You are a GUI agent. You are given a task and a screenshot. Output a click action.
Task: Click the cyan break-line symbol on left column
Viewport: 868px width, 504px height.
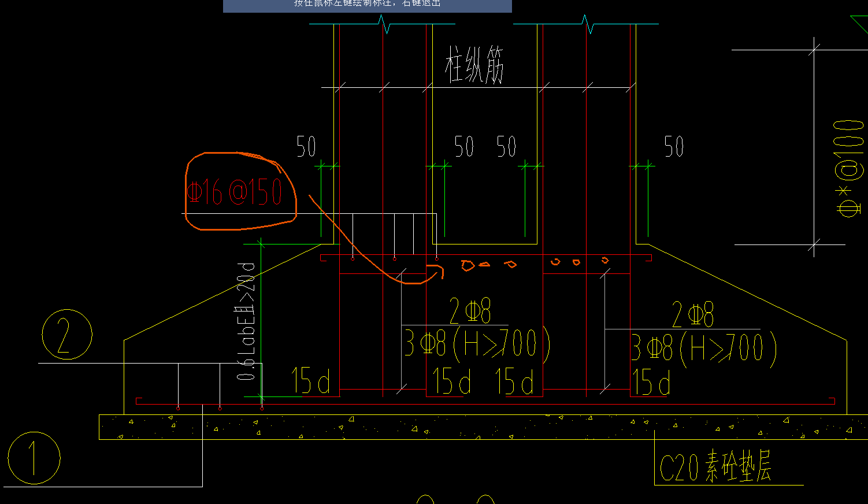(384, 24)
